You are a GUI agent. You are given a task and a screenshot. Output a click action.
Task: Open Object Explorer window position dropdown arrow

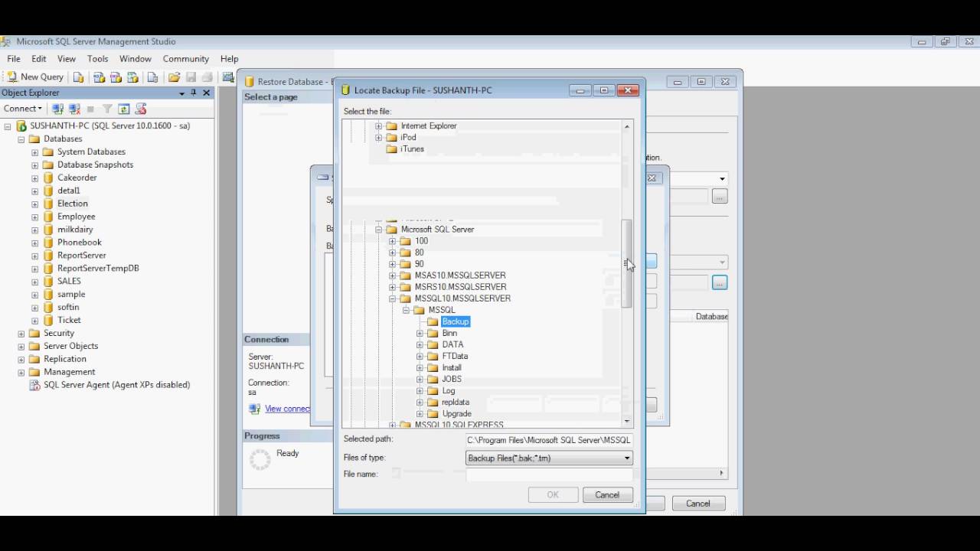(x=182, y=93)
